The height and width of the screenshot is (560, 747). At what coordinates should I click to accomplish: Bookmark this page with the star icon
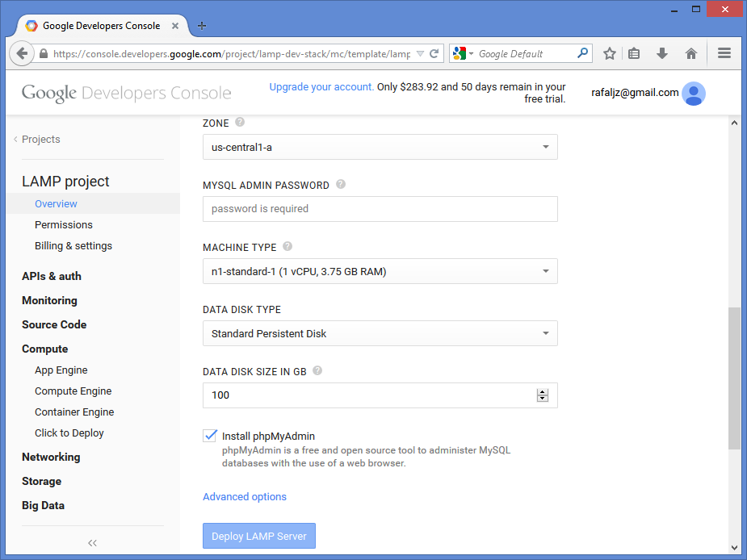610,53
